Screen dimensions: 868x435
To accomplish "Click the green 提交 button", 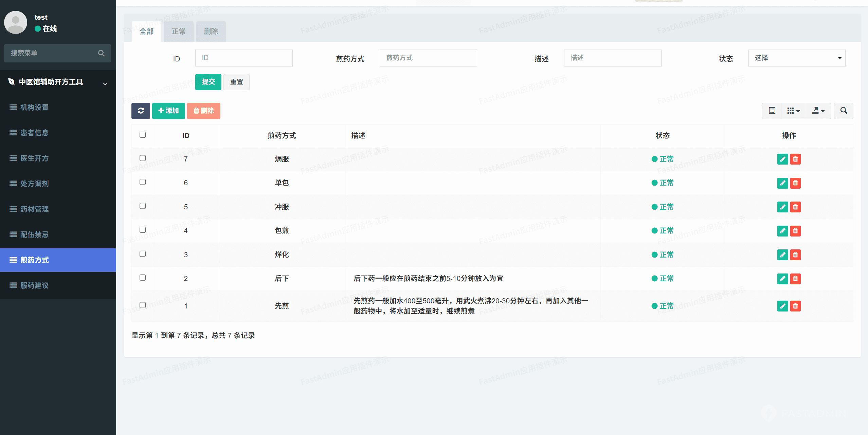I will point(208,82).
